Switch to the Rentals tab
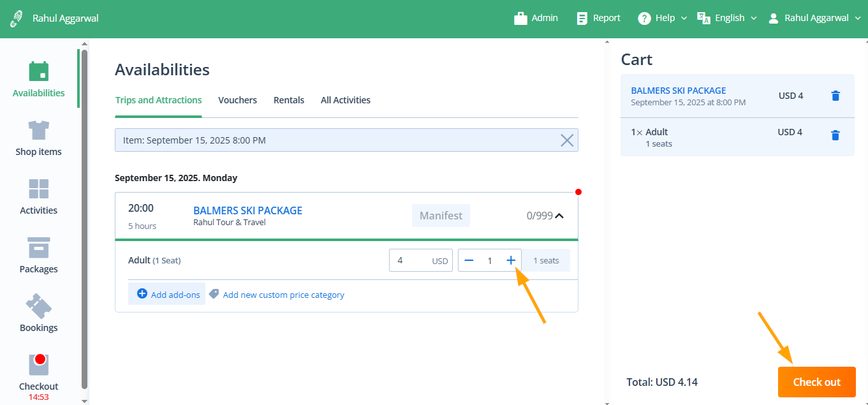Image resolution: width=868 pixels, height=405 pixels. (289, 100)
